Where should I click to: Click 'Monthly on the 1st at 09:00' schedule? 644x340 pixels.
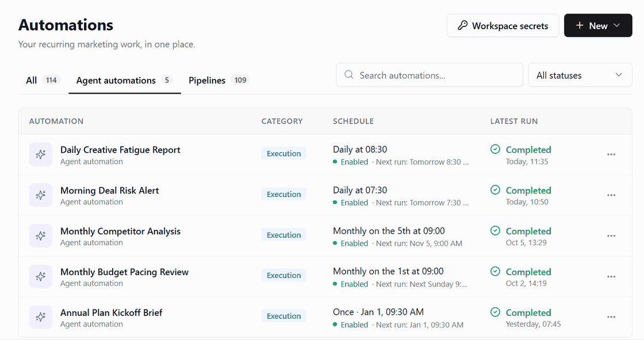click(389, 271)
